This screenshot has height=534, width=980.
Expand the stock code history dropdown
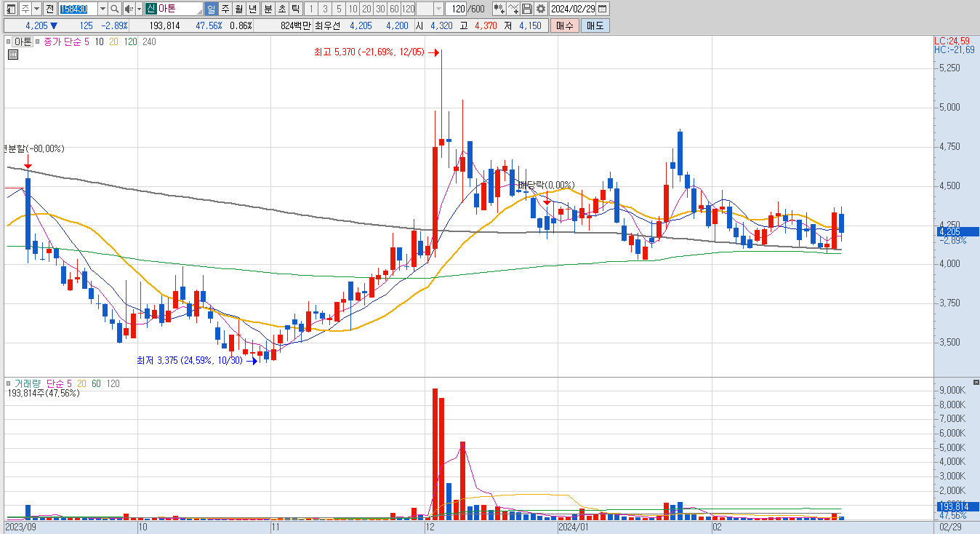(102, 9)
